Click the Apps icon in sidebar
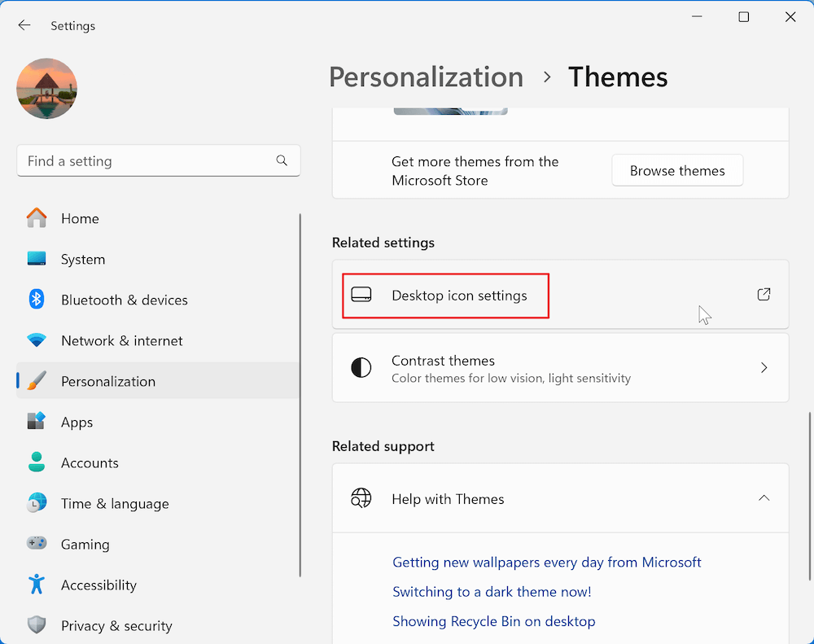814x644 pixels. [37, 422]
